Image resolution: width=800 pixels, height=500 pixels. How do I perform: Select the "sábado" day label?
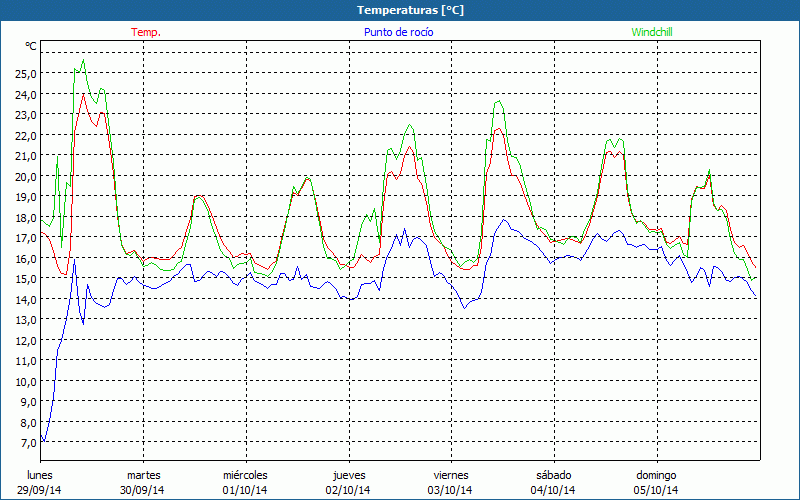[553, 474]
